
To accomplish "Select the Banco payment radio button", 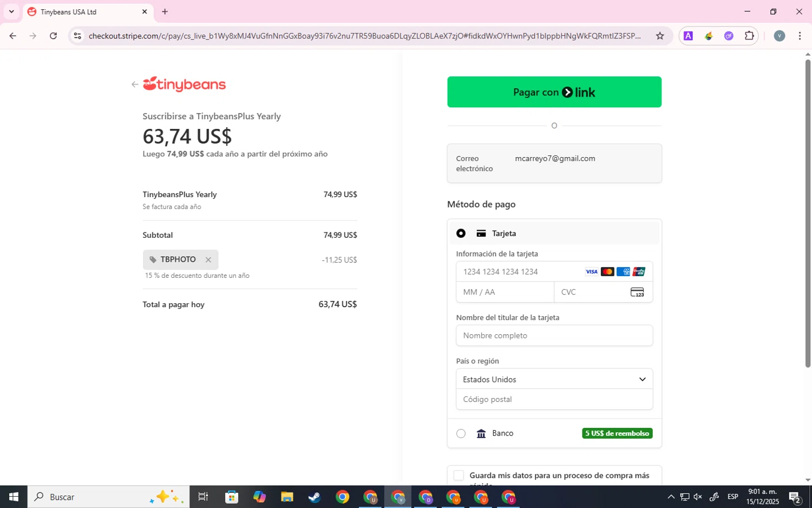I will (461, 433).
